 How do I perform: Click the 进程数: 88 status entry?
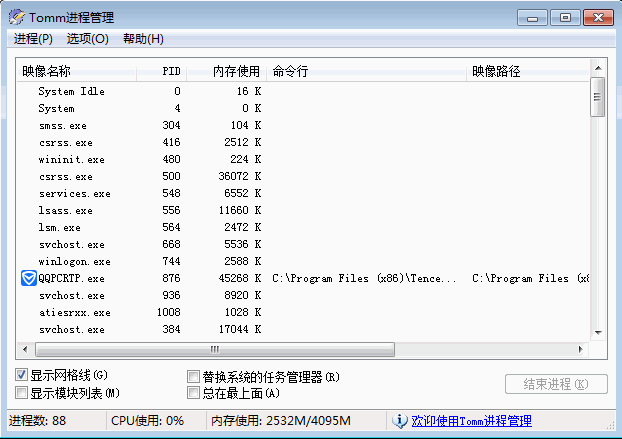37,420
